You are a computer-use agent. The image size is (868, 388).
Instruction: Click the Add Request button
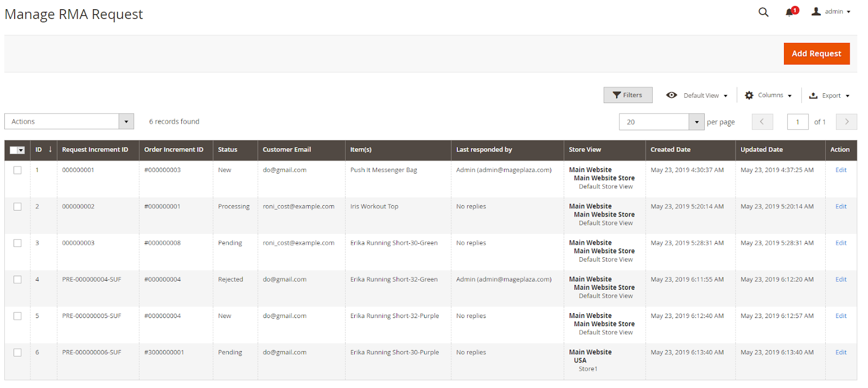pos(816,54)
